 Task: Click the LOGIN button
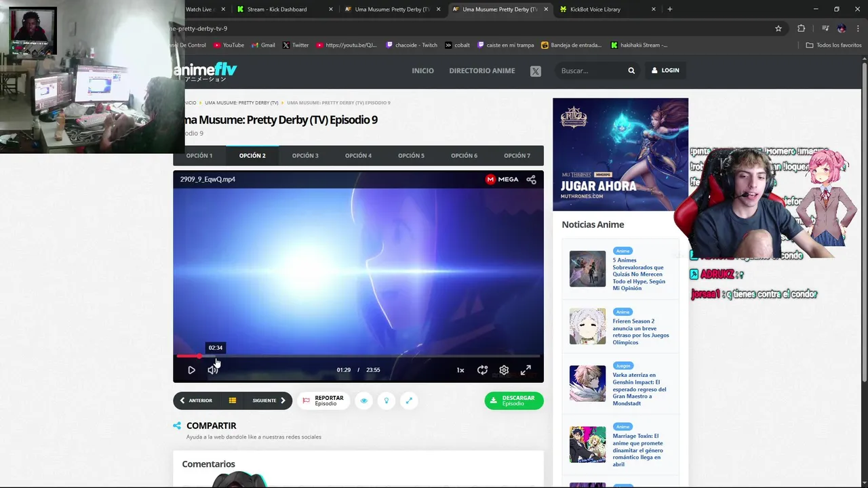665,70
